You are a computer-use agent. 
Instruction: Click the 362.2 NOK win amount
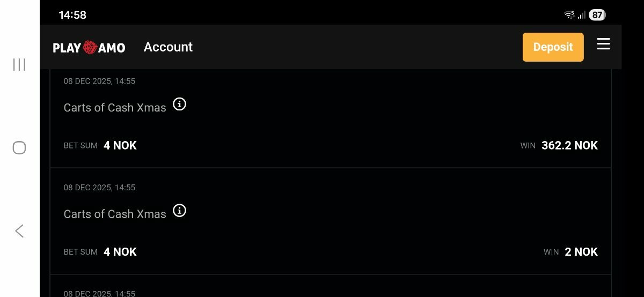569,145
